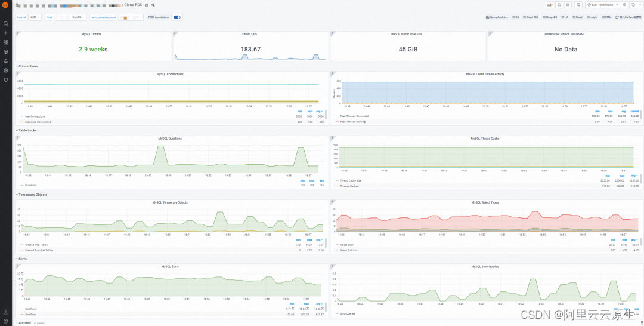Click the plus create icon in sidebar

pos(6,33)
